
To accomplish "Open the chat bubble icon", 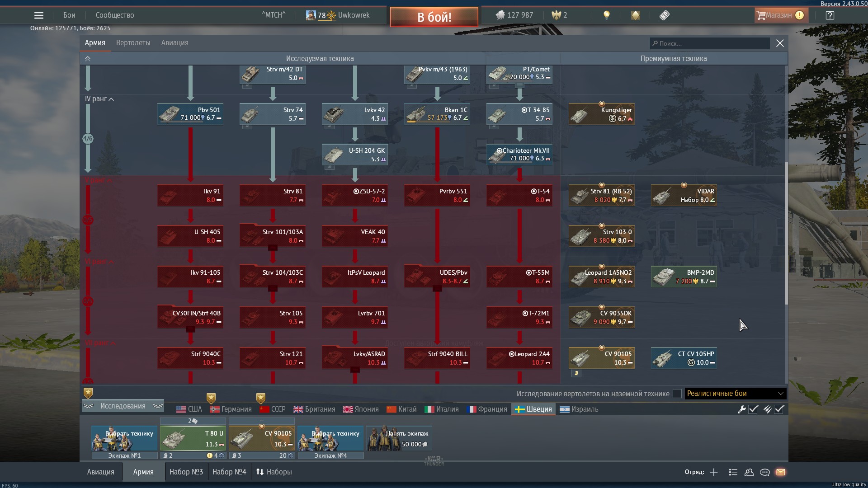I will pos(765,472).
